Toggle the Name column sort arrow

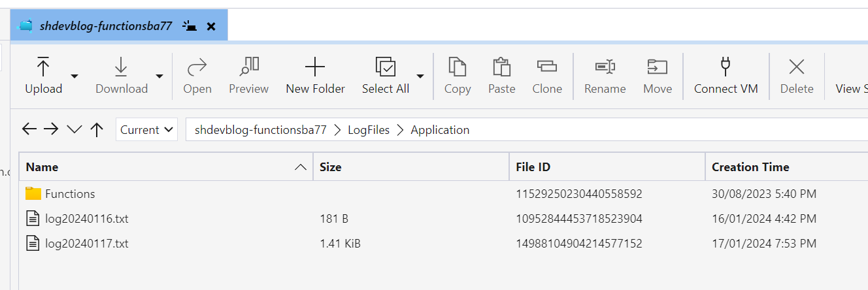[x=301, y=167]
